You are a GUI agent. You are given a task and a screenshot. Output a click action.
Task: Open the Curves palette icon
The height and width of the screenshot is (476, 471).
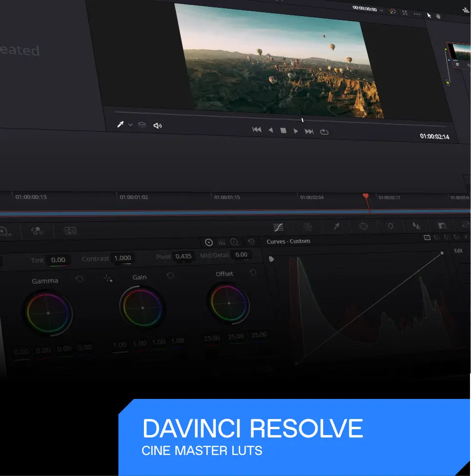point(279,227)
